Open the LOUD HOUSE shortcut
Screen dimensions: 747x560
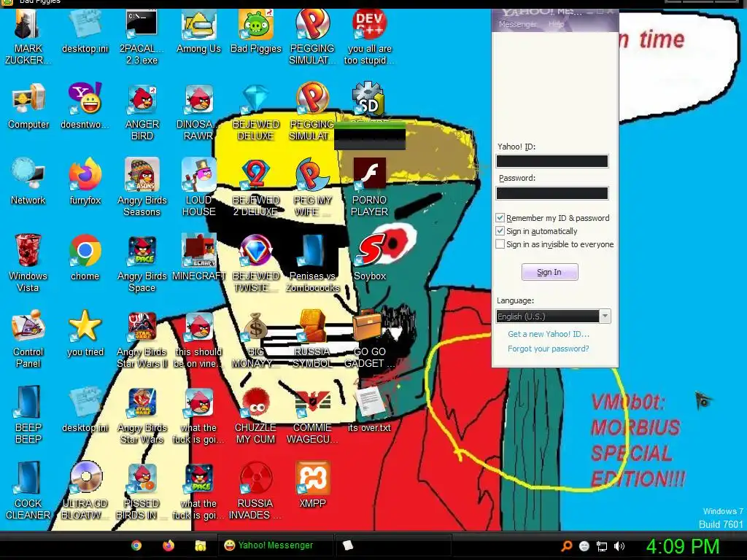click(198, 187)
